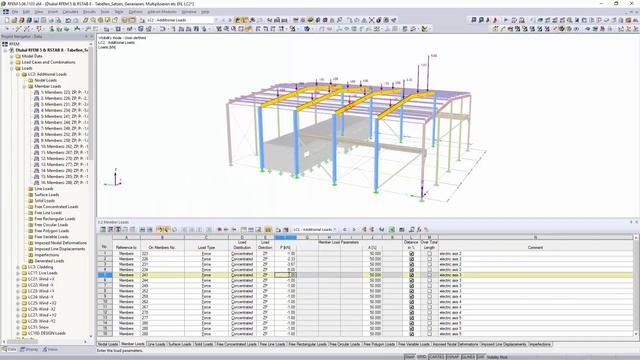
Task: Open the LC2 load case dropdown in table toolbar
Action: [x=335, y=229]
